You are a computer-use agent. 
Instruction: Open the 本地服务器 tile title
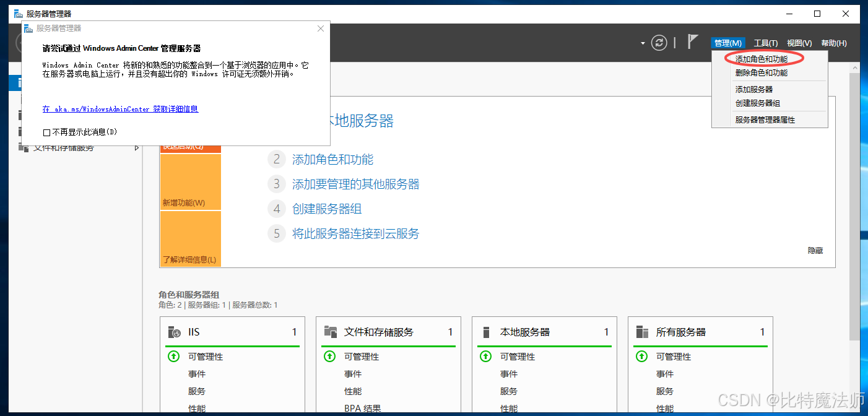[525, 332]
